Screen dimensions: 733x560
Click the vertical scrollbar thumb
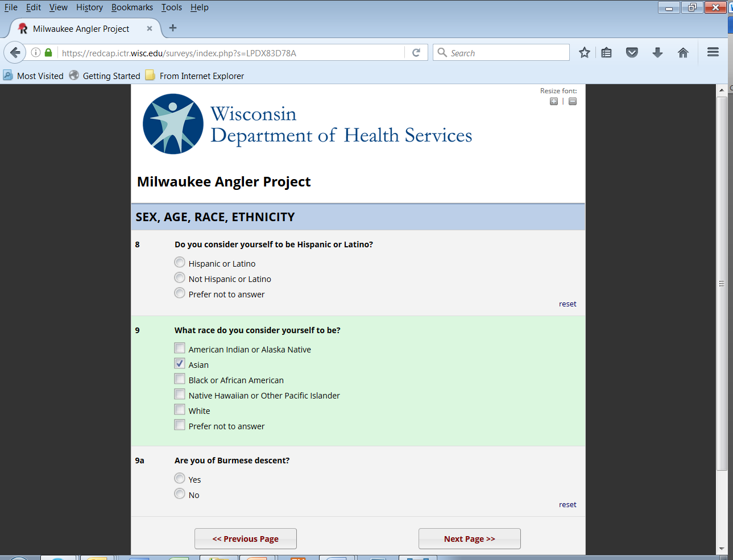[722, 283]
